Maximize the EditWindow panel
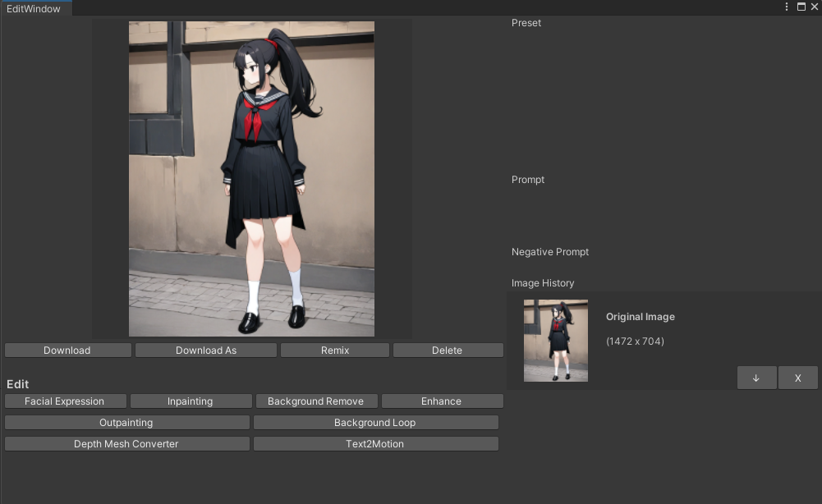 click(x=801, y=7)
